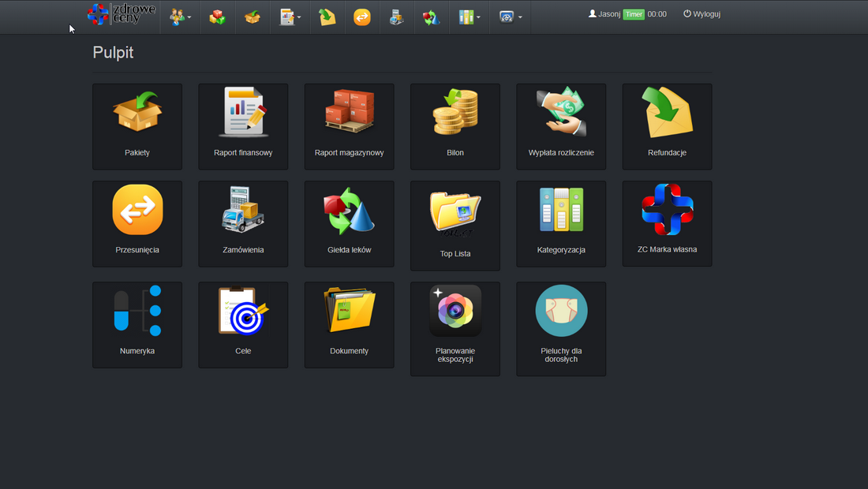868x489 pixels.
Task: Open the Numeryka tile
Action: click(x=137, y=324)
